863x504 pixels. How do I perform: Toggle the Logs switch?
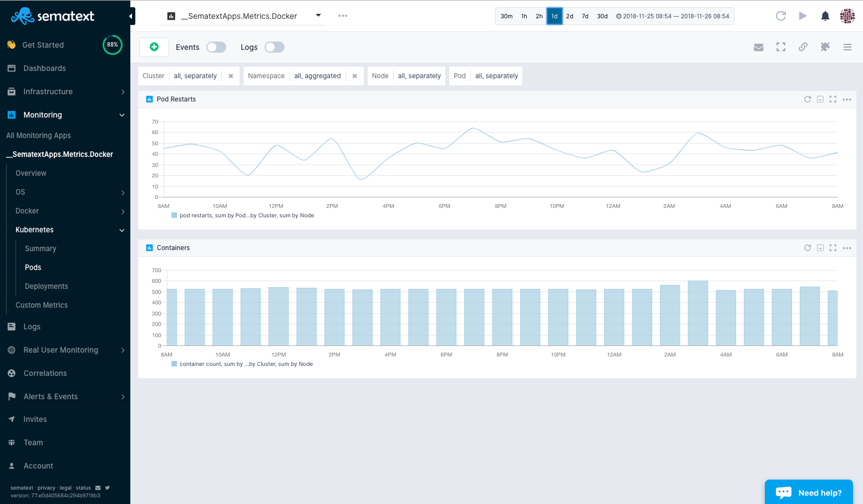[x=275, y=47]
